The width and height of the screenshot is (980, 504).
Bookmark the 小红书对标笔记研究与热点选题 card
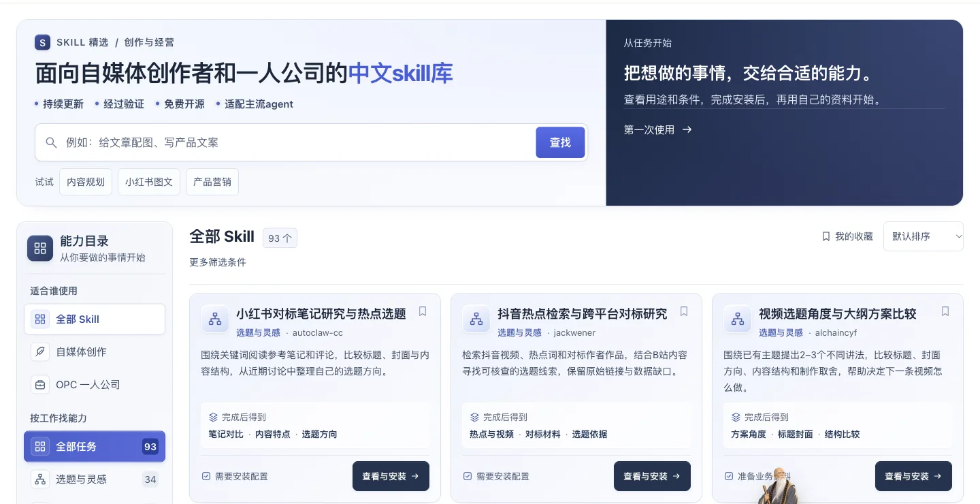point(423,311)
